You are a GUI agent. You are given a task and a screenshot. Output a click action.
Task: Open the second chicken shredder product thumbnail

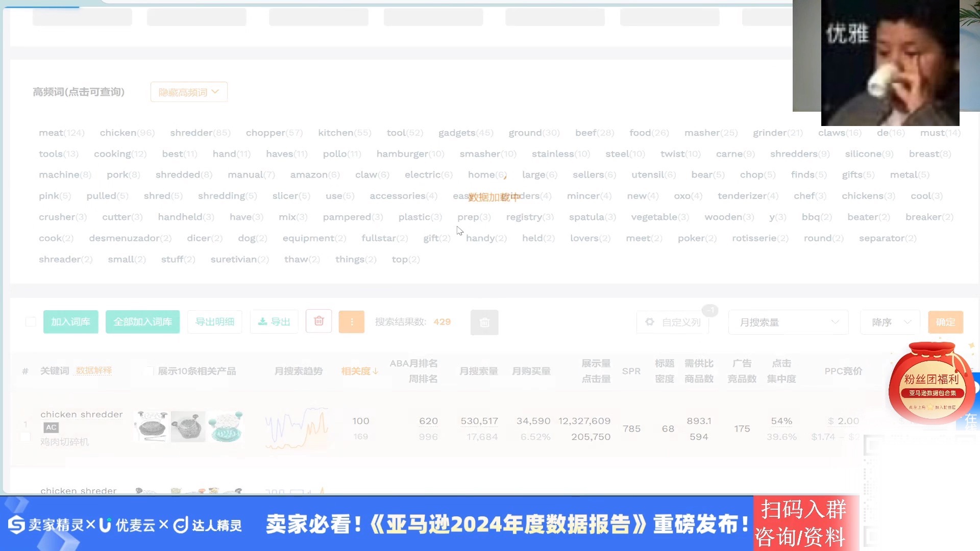pyautogui.click(x=188, y=427)
